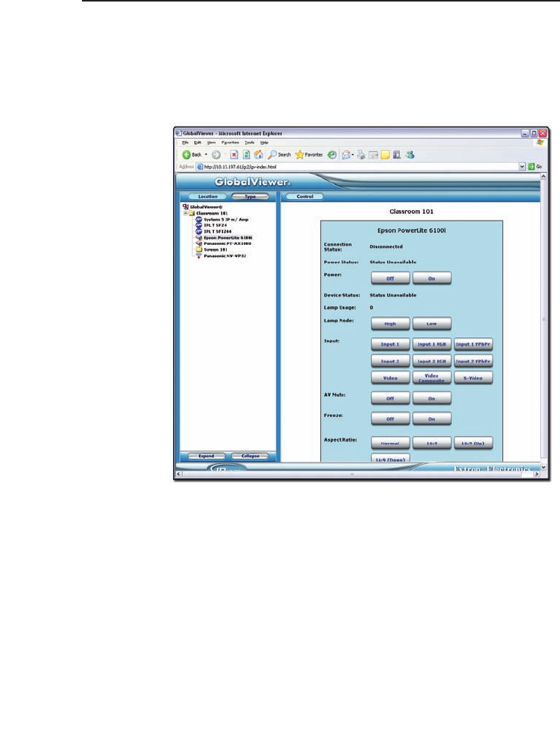Click the Expand tree button
Screen dimensions: 560x756
tap(206, 456)
